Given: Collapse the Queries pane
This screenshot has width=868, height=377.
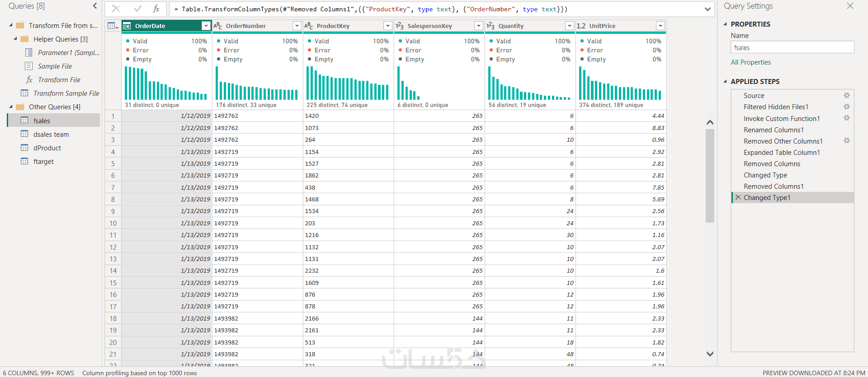Looking at the screenshot, I should (x=94, y=6).
